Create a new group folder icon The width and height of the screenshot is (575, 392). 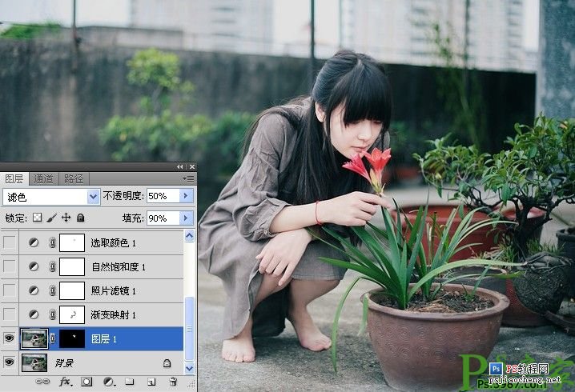tap(129, 382)
